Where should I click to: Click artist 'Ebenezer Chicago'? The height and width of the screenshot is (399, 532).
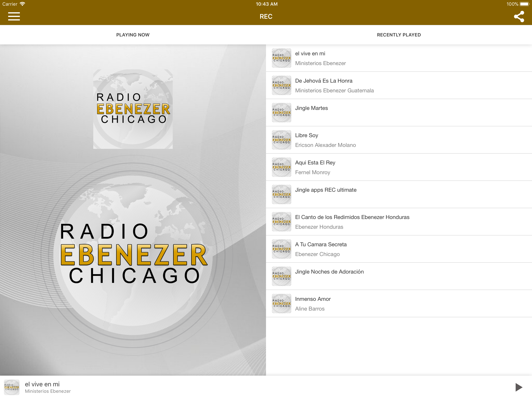[317, 254]
